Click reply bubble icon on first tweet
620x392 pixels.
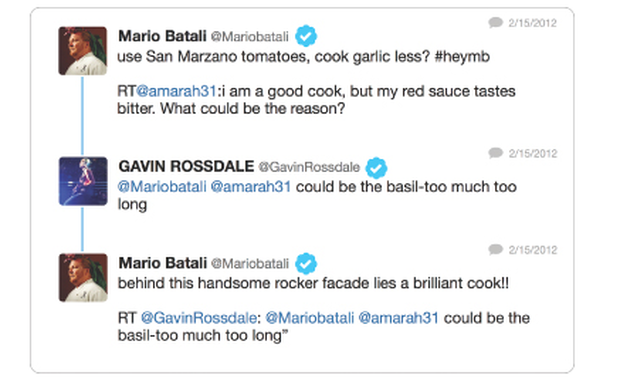[x=495, y=23]
